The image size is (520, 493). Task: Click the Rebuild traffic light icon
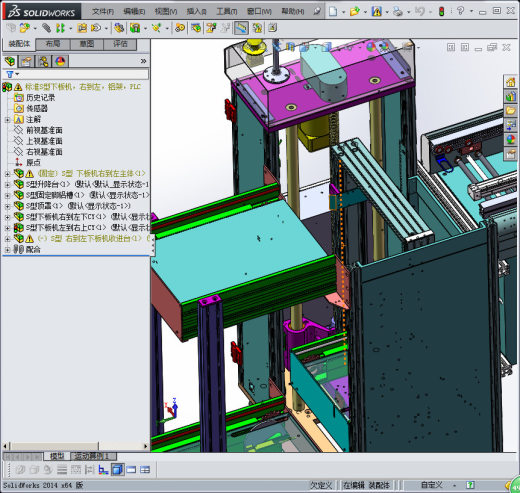click(x=441, y=11)
